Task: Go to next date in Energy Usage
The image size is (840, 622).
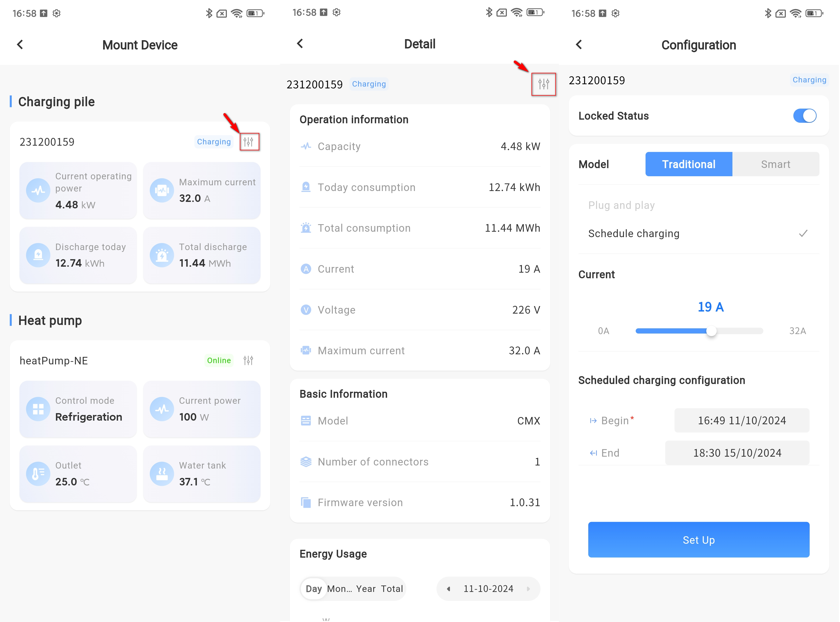Action: (528, 589)
